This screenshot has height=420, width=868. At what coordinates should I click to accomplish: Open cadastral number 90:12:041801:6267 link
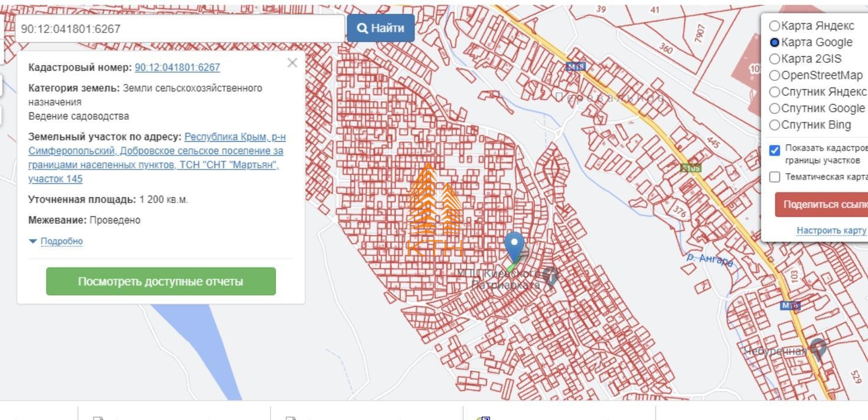click(x=177, y=68)
